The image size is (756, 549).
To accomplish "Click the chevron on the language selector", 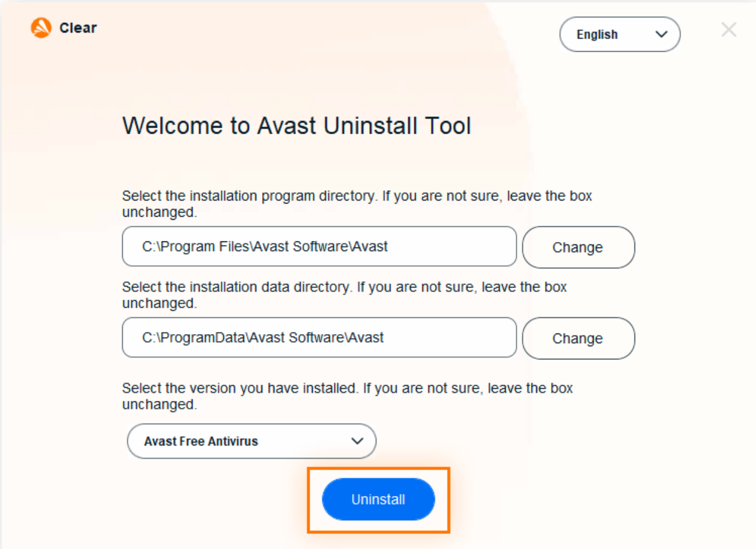I will [662, 34].
